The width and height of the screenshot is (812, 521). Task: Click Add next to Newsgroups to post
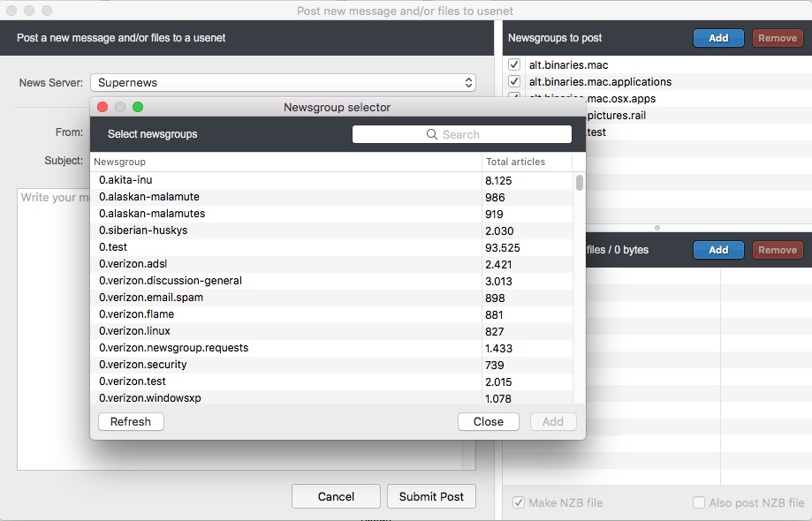(718, 38)
